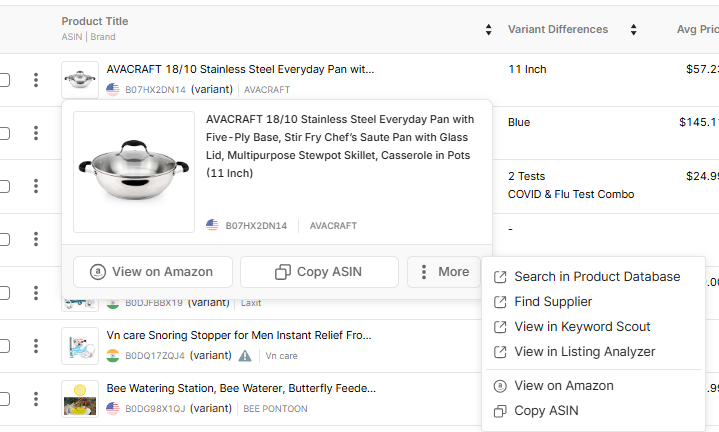Click Vn care Snoring Stopper thumbnail
Image resolution: width=719 pixels, height=432 pixels.
80,346
